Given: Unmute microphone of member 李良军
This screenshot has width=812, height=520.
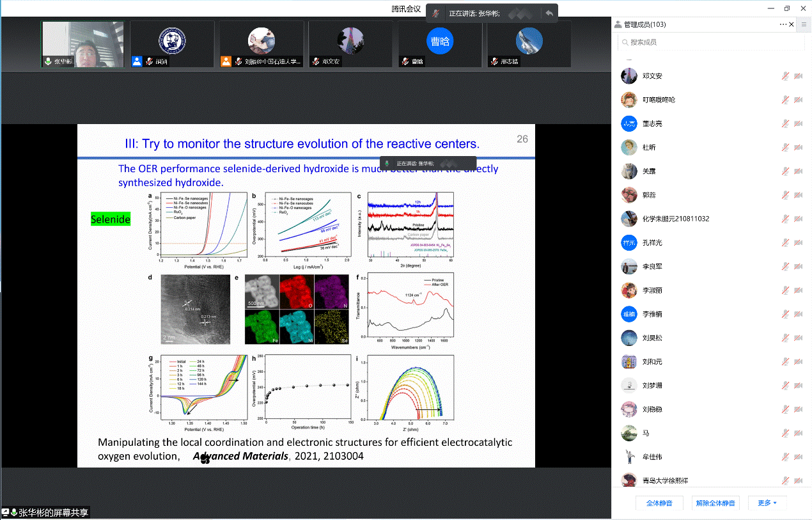Looking at the screenshot, I should pyautogui.click(x=785, y=267).
